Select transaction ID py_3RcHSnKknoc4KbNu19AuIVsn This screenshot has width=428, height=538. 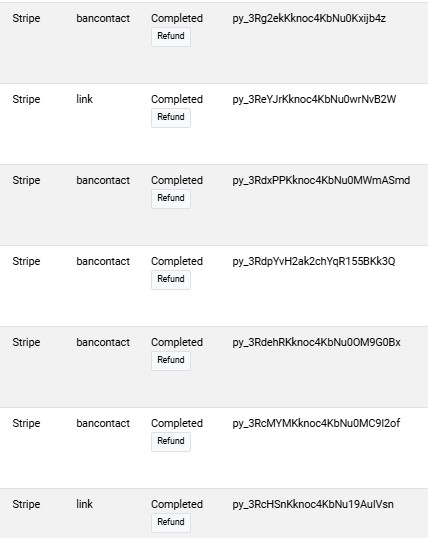[313, 504]
